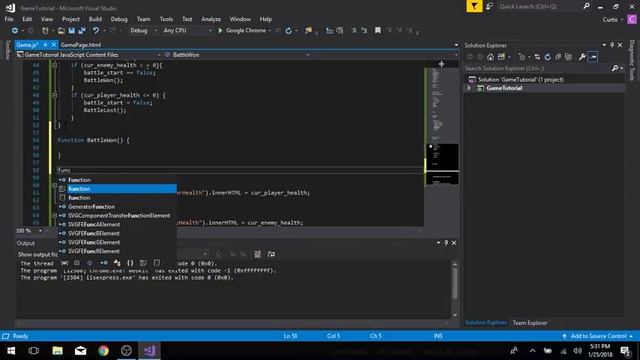The width and height of the screenshot is (640, 360).
Task: Click the Solution Explorer search magnifier icon
Action: pos(615,68)
